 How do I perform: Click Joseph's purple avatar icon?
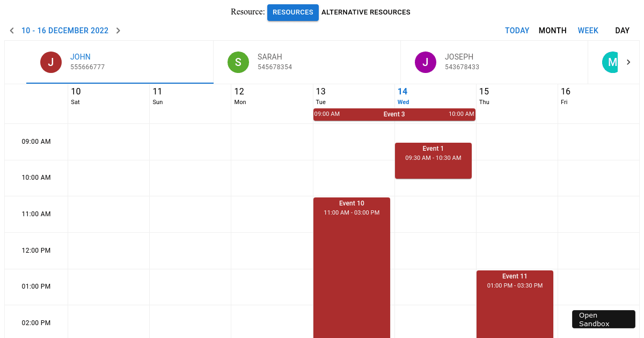point(426,62)
